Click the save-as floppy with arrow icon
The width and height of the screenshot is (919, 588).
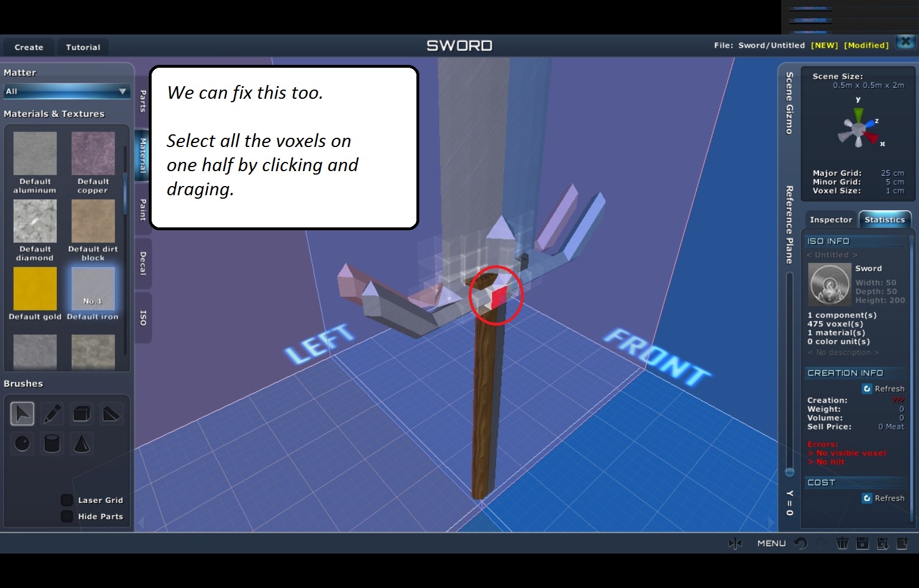(883, 543)
